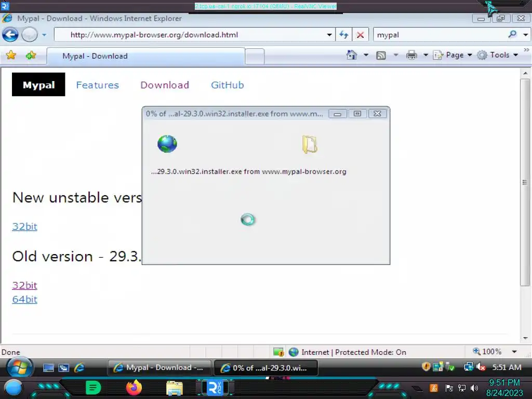Print the page with the printer icon

411,55
